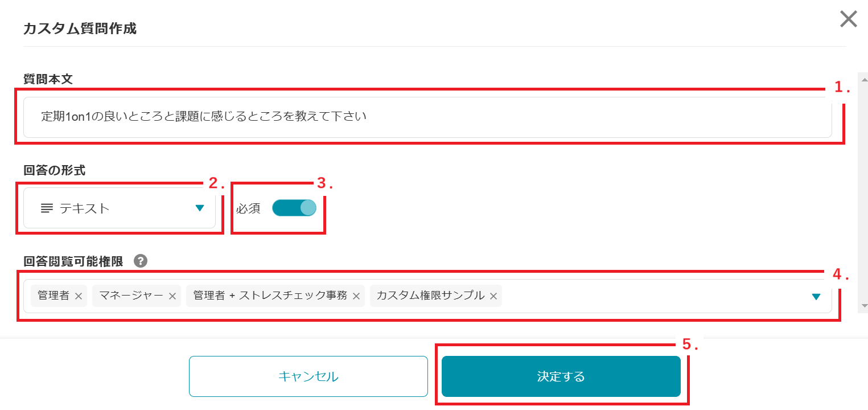Remove the カスタム権限サンプル tag
The width and height of the screenshot is (868, 410).
(493, 296)
